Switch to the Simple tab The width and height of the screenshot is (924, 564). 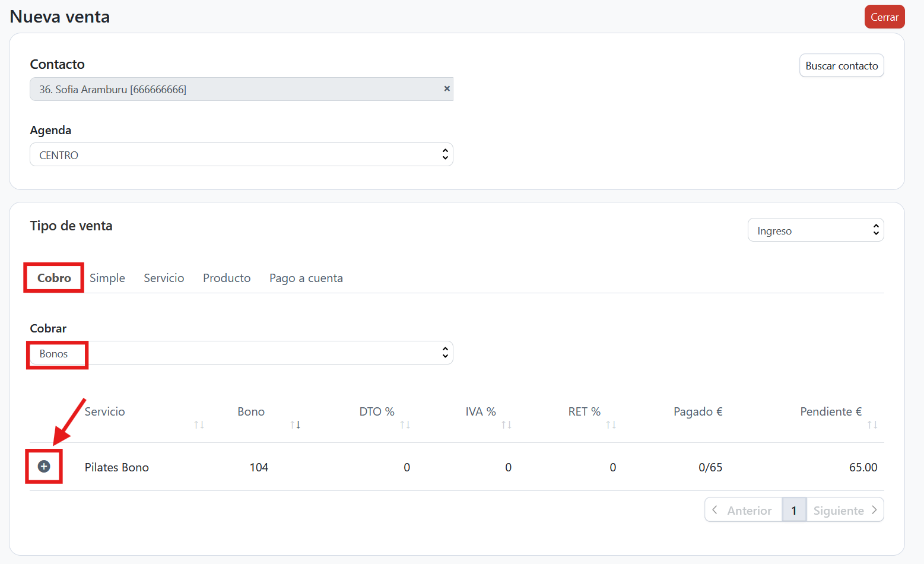coord(107,278)
